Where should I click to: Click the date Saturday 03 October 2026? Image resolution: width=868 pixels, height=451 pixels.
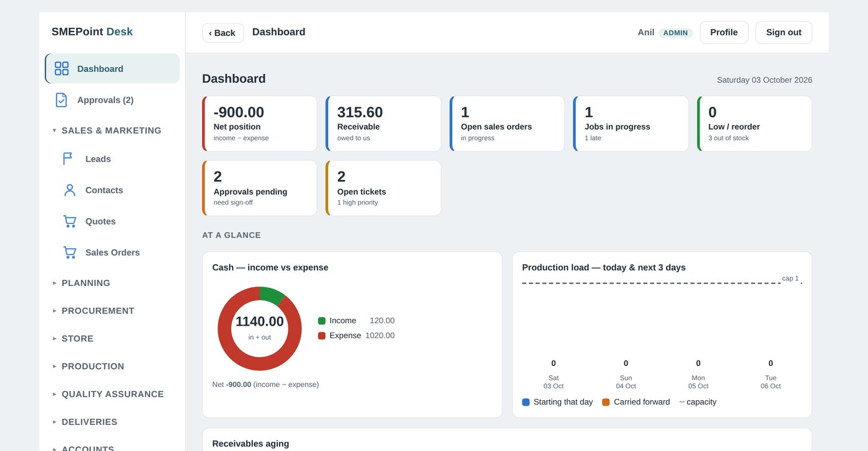tap(764, 80)
